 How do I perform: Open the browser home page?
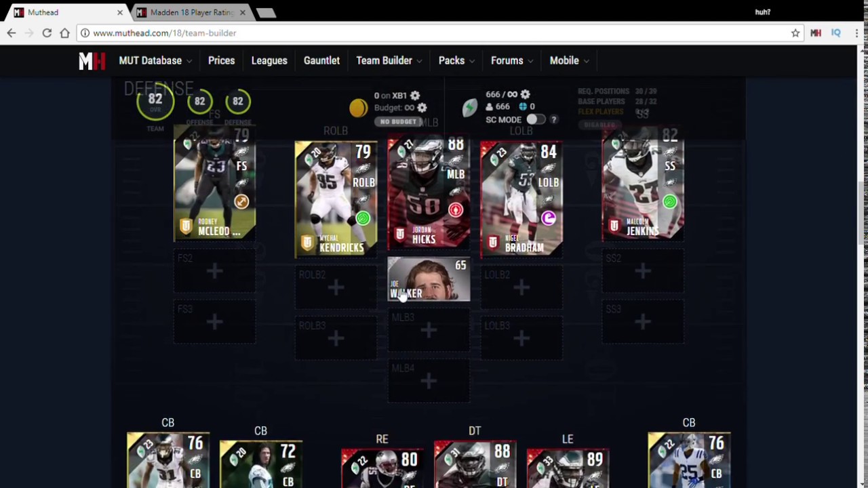(x=64, y=33)
